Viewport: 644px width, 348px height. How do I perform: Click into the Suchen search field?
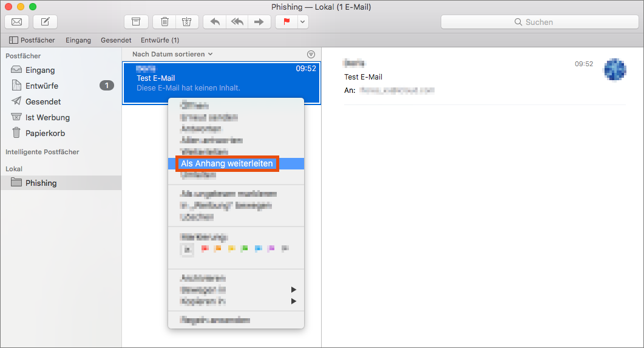[539, 22]
